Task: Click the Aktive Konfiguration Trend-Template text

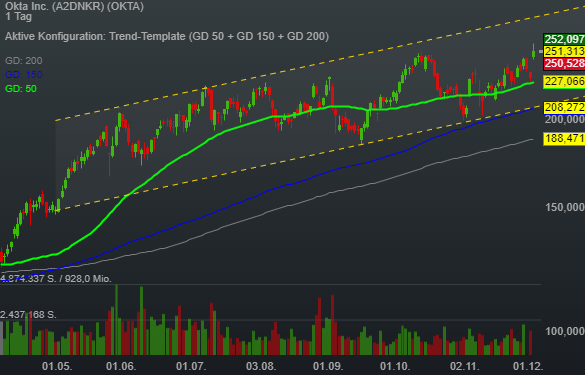Action: tap(167, 37)
